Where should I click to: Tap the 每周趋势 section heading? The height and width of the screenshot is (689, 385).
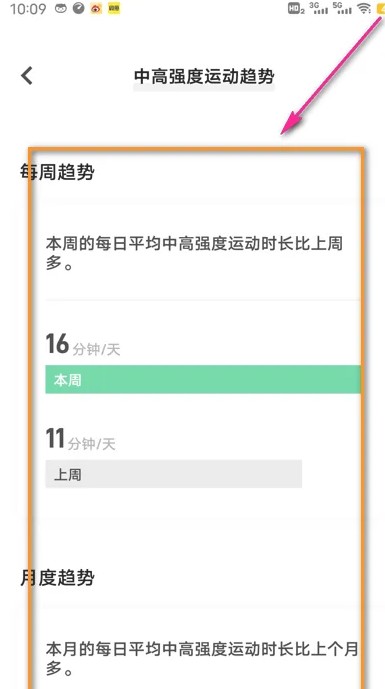pyautogui.click(x=57, y=172)
